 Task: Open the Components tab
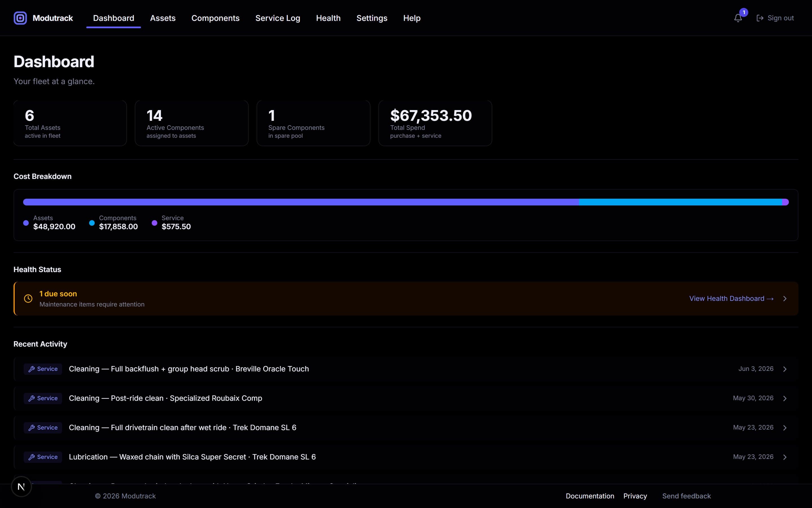tap(215, 18)
